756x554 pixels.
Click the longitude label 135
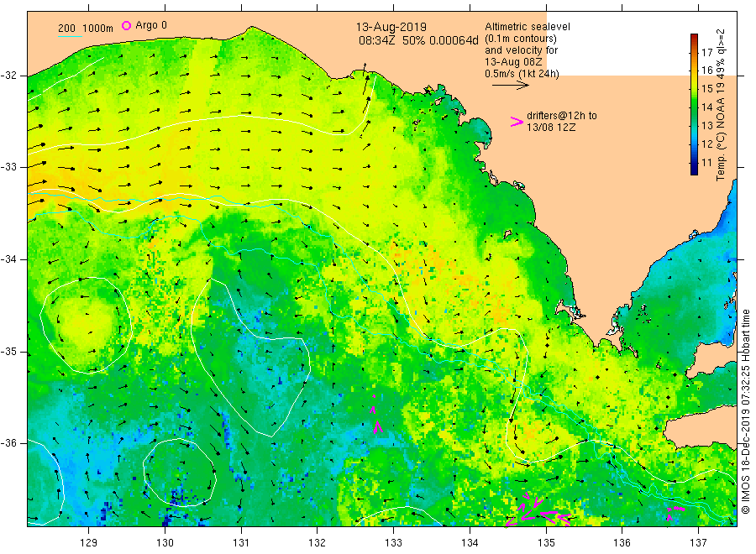pos(546,543)
